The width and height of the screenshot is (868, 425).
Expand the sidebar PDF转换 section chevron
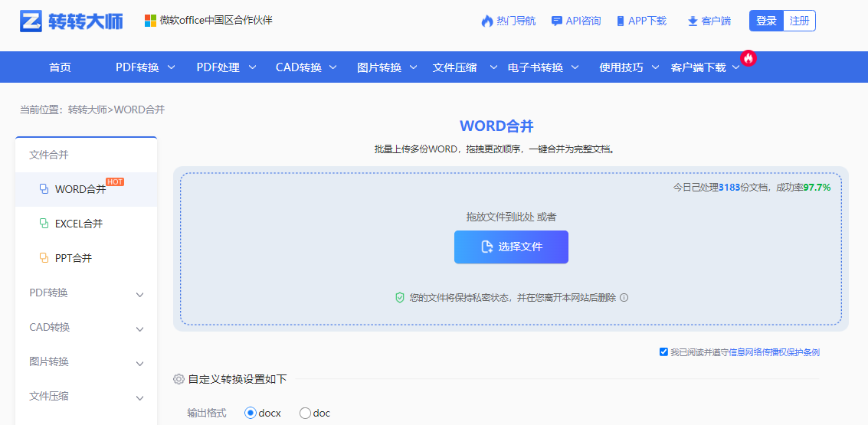tap(140, 294)
